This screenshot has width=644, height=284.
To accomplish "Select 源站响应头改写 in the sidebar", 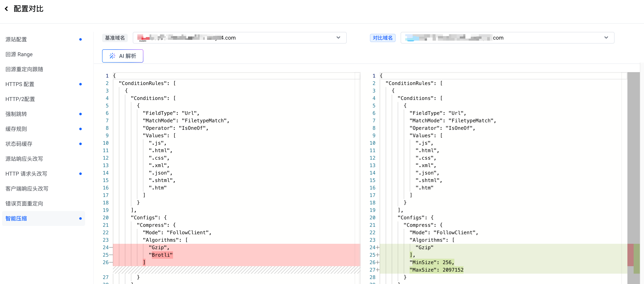I will tap(24, 159).
